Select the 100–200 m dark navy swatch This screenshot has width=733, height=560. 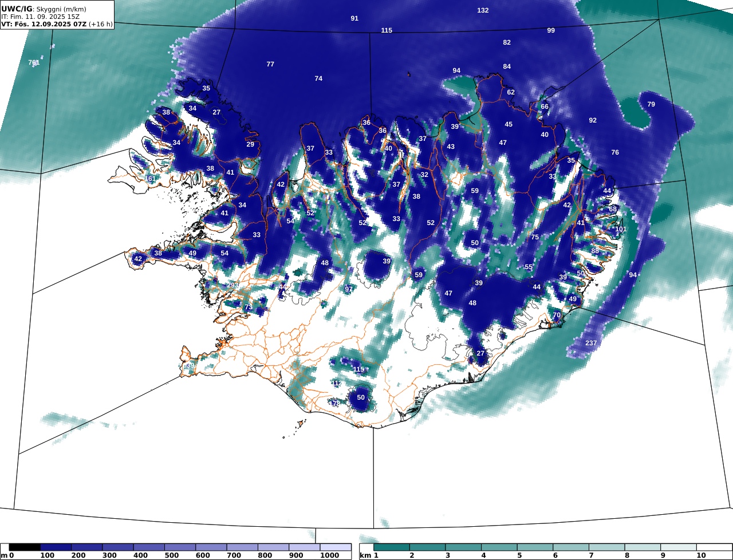coord(56,547)
